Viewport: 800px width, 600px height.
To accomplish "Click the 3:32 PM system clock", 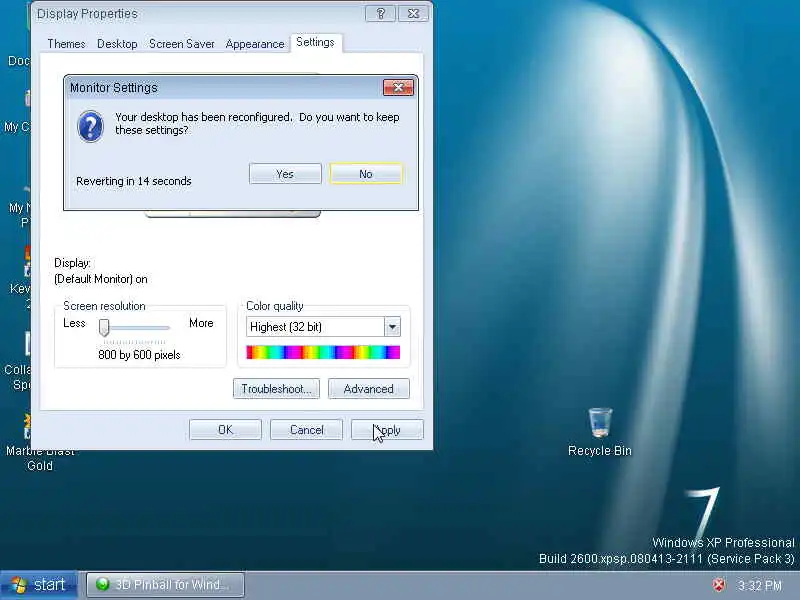I will click(759, 585).
